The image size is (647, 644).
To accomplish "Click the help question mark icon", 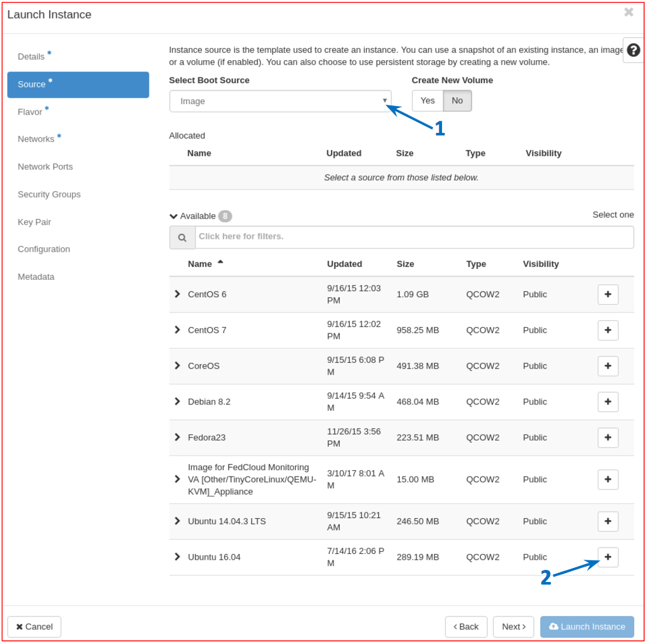I will (633, 50).
